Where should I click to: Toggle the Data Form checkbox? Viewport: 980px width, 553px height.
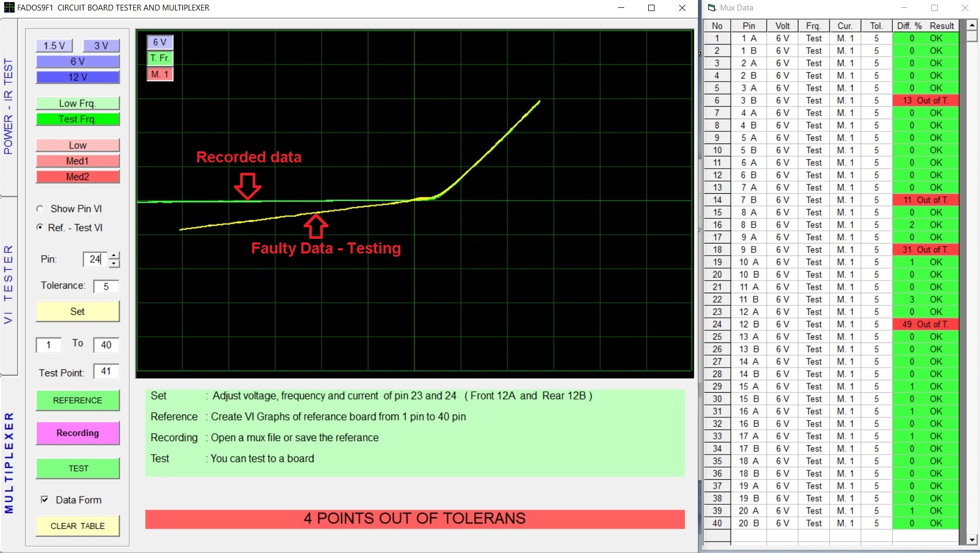[x=45, y=500]
